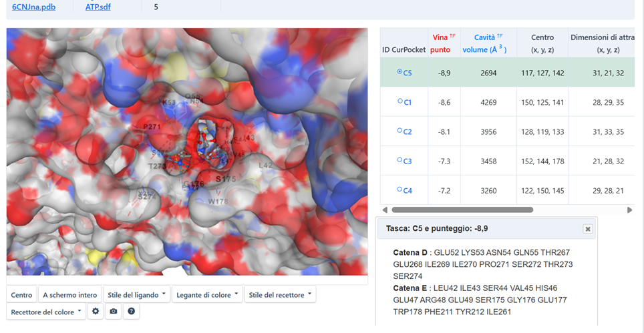Click the Catena D residue label
This screenshot has width=644, height=333.
coord(410,252)
